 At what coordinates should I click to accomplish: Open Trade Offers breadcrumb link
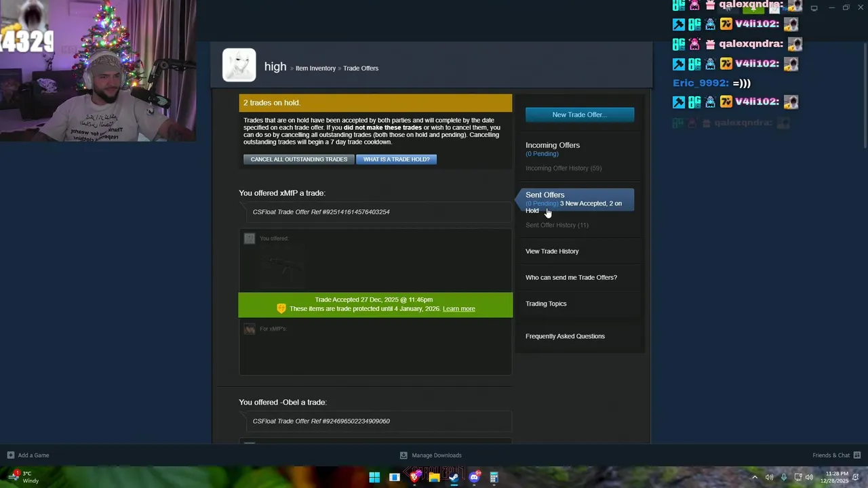point(361,68)
